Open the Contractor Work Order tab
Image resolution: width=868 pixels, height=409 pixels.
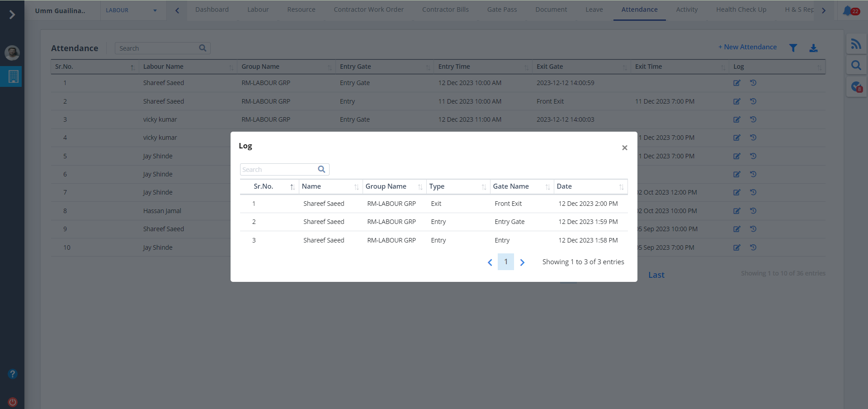[368, 10]
